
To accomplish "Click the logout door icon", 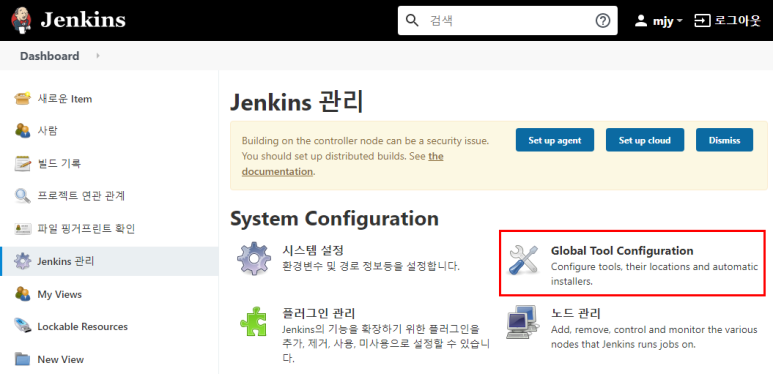I will point(703,21).
